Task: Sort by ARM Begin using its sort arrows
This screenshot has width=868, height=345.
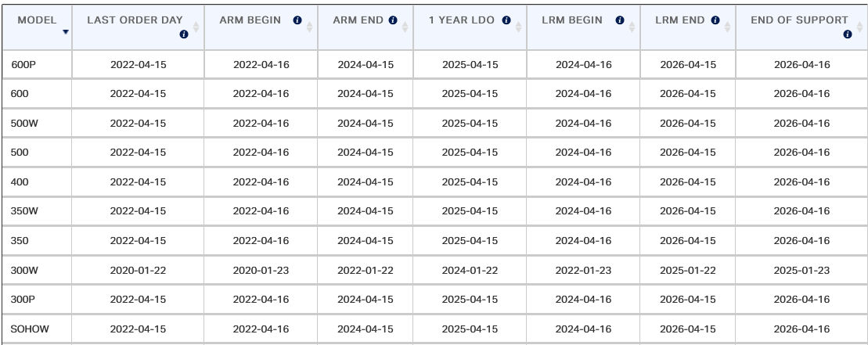Action: pos(309,27)
